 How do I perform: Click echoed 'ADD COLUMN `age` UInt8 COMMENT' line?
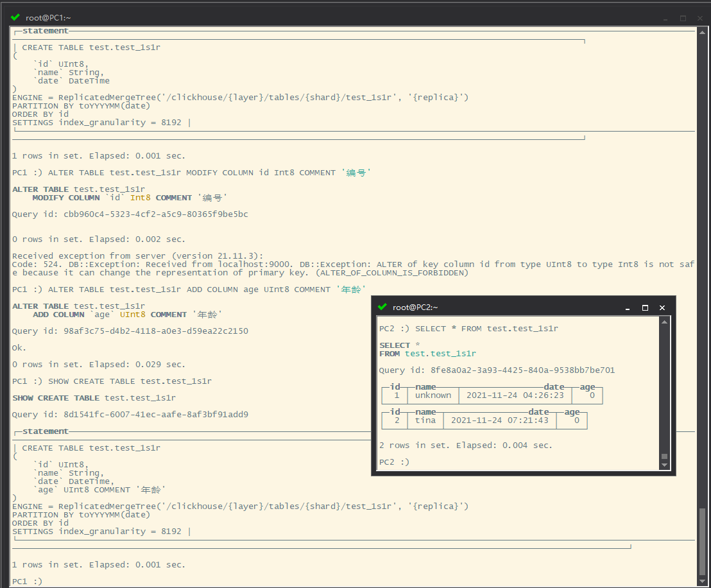pos(128,315)
